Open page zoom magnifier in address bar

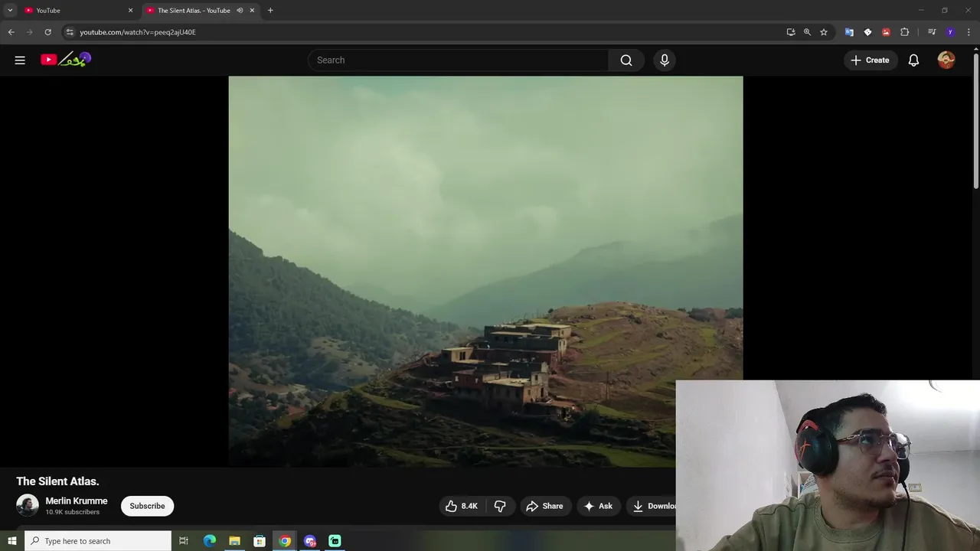click(x=807, y=32)
